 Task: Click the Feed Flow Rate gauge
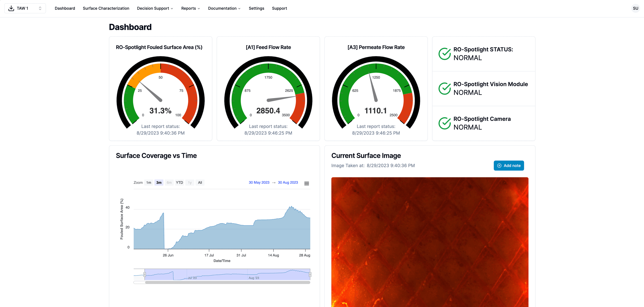268,93
